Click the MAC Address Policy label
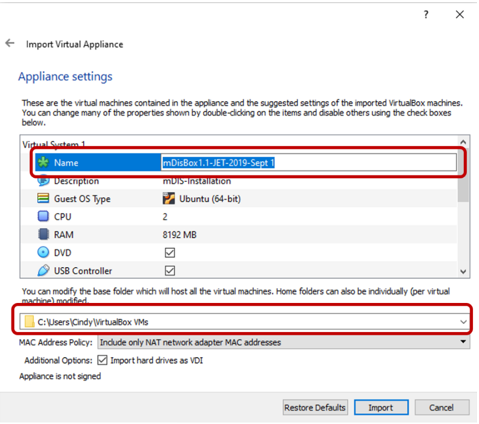The width and height of the screenshot is (479, 424). pos(56,342)
